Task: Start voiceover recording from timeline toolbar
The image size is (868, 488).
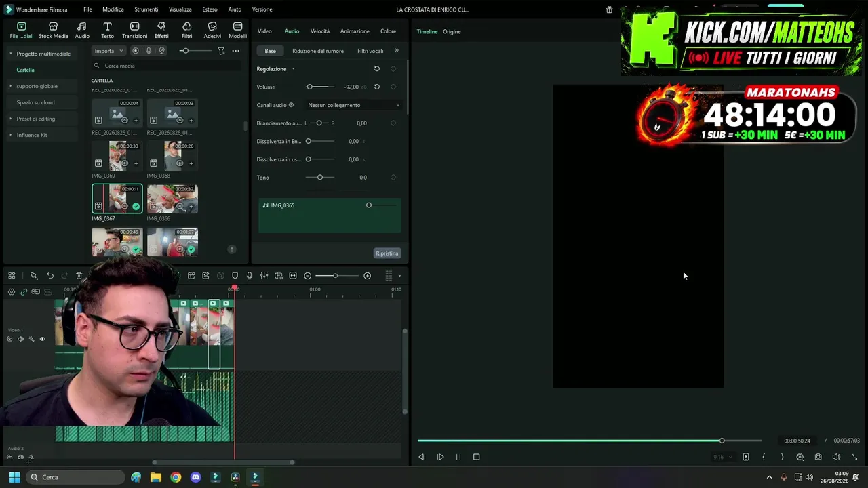Action: click(x=250, y=276)
